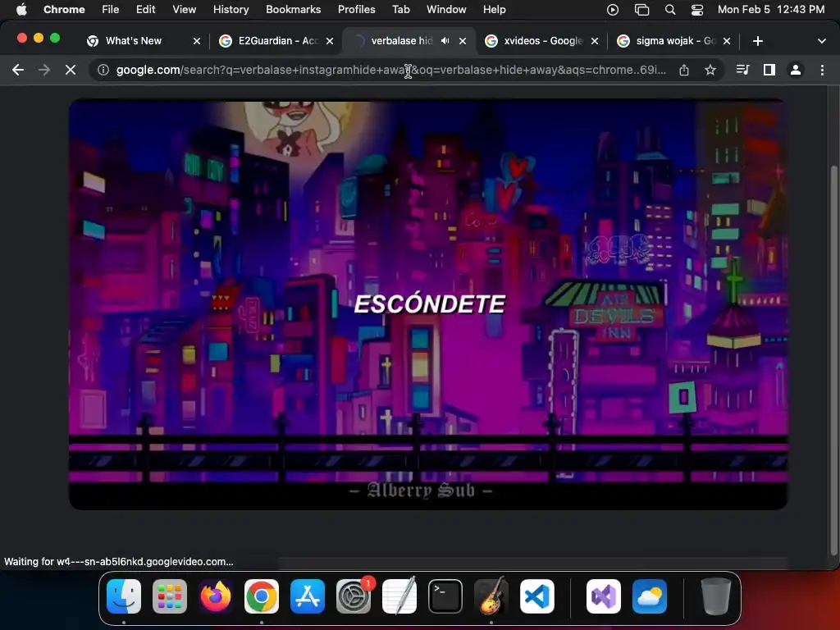Toggle the Chrome side panel
Screen dimensions: 840x630
(769, 70)
